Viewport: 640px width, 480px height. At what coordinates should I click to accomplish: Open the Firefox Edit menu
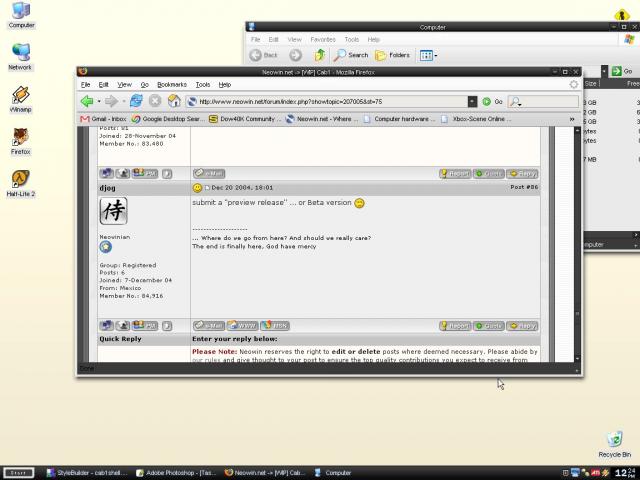tap(103, 84)
